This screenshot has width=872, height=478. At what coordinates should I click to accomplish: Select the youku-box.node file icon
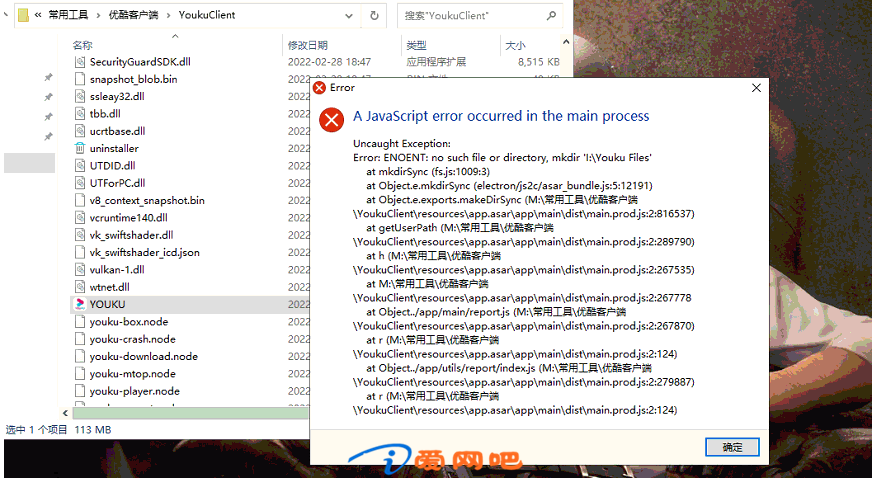point(80,322)
